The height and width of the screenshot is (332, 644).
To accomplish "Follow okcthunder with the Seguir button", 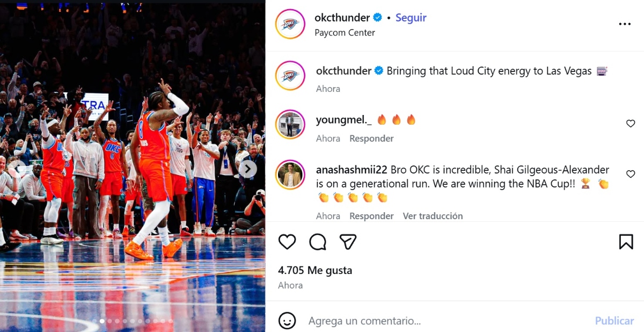I will click(411, 17).
